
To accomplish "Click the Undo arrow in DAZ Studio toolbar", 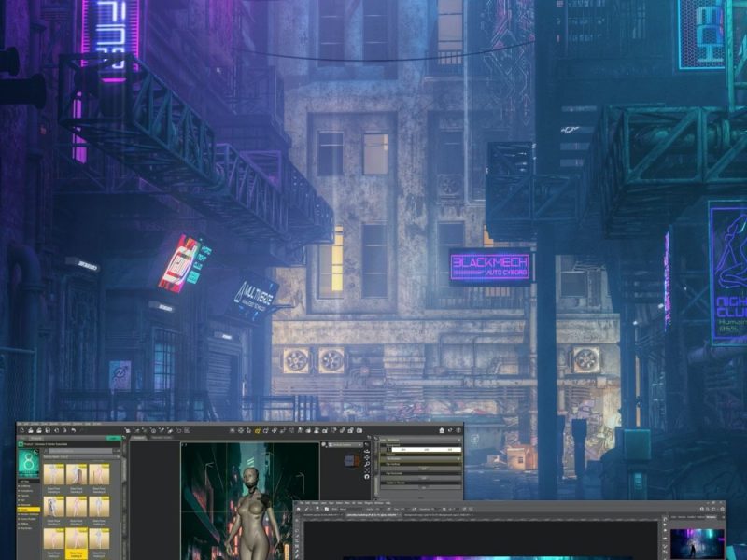I will [74, 430].
